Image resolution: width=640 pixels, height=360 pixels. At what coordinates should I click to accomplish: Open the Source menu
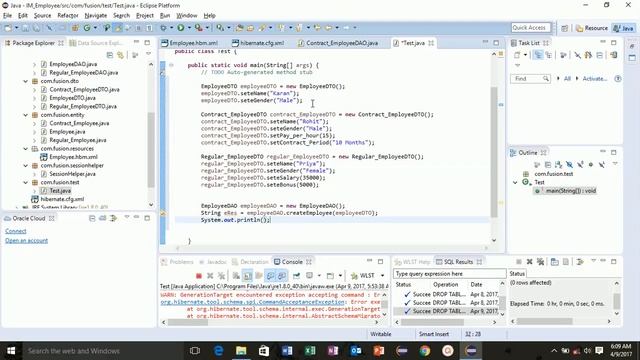click(x=42, y=16)
